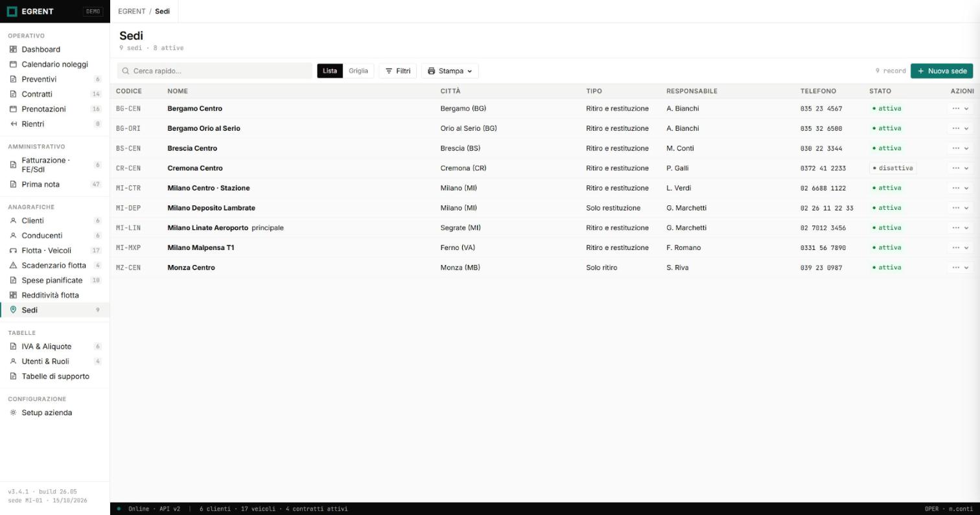Expand actions for Cremona Centro row
Viewport: 980px width, 515px height.
960,168
